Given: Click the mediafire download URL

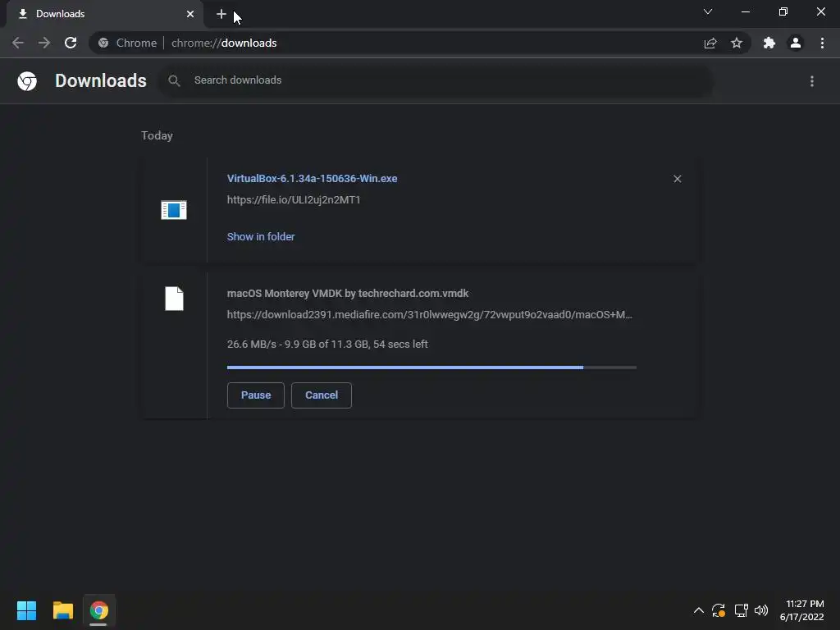Looking at the screenshot, I should pos(430,314).
